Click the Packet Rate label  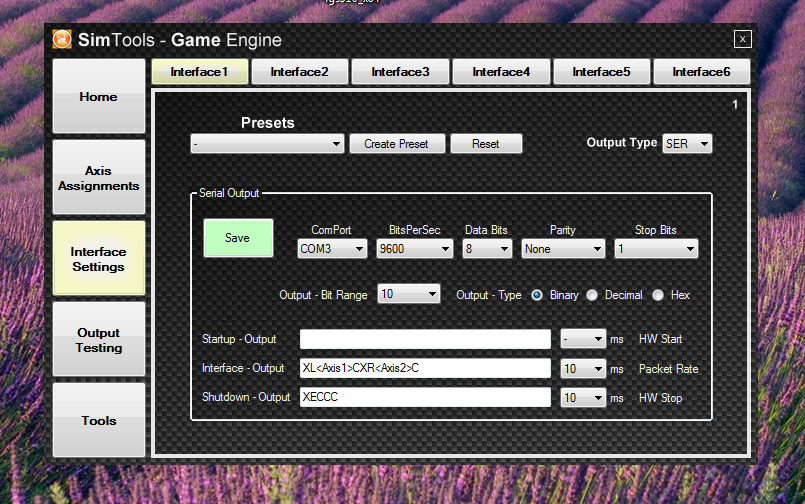[668, 369]
